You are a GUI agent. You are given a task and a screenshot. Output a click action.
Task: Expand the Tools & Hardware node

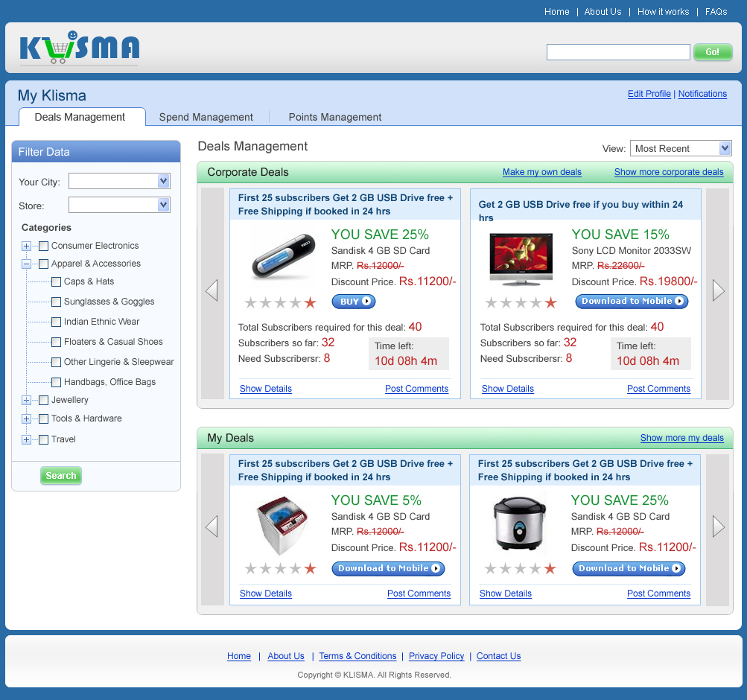coord(27,419)
